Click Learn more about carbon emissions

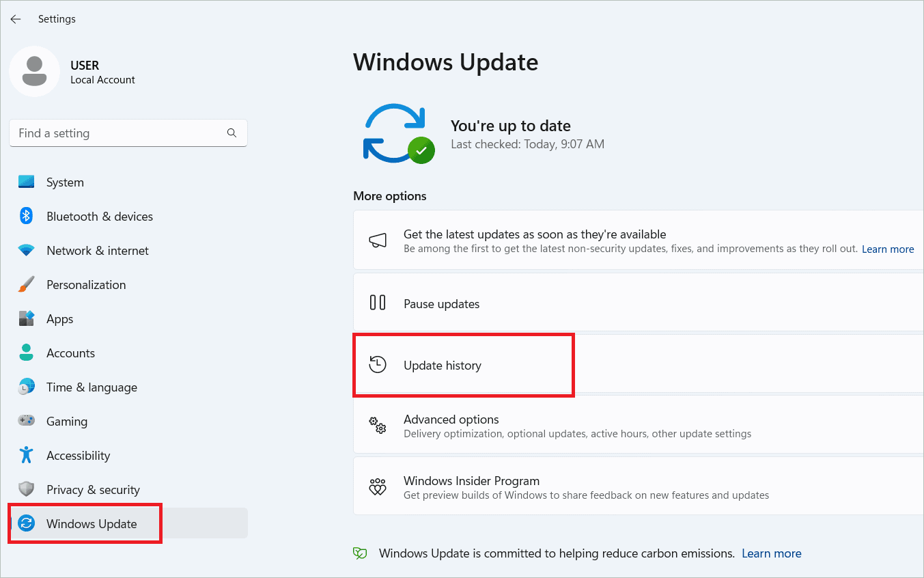click(772, 553)
